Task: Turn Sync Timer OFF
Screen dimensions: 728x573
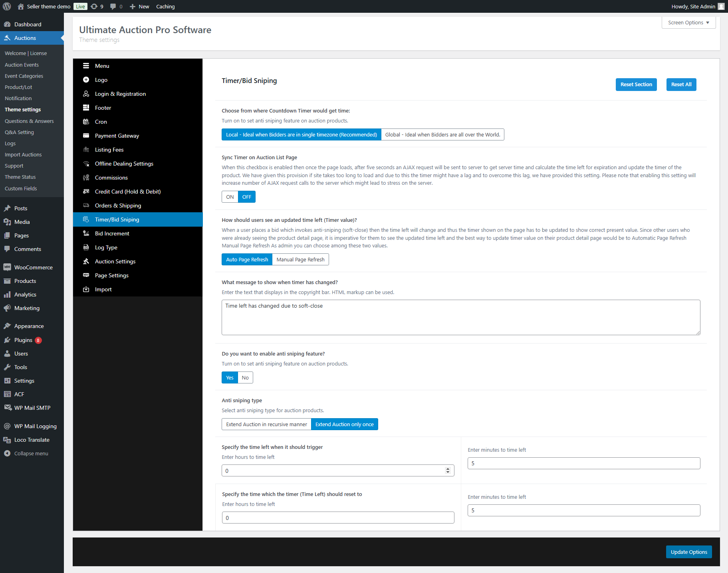Action: coord(247,197)
